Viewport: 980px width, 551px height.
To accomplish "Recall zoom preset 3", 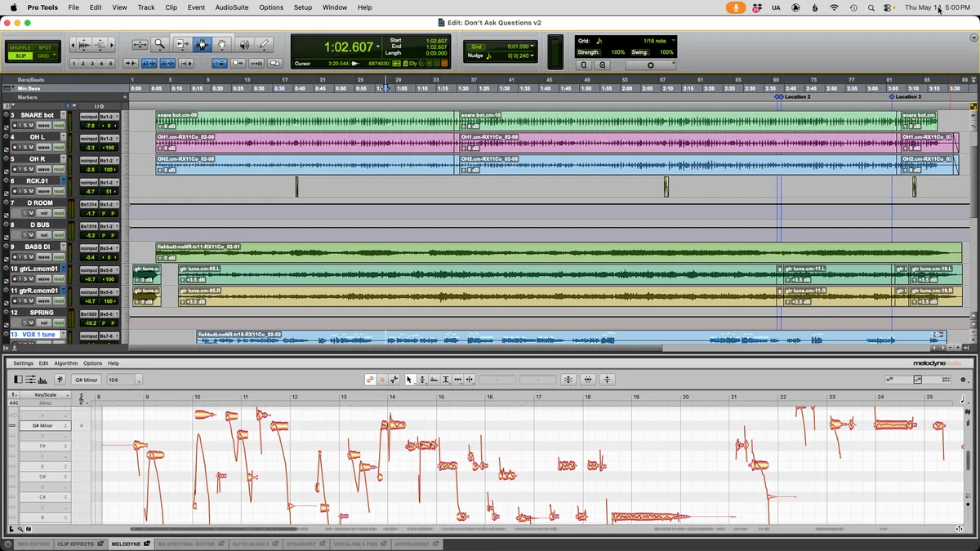I will coord(92,64).
